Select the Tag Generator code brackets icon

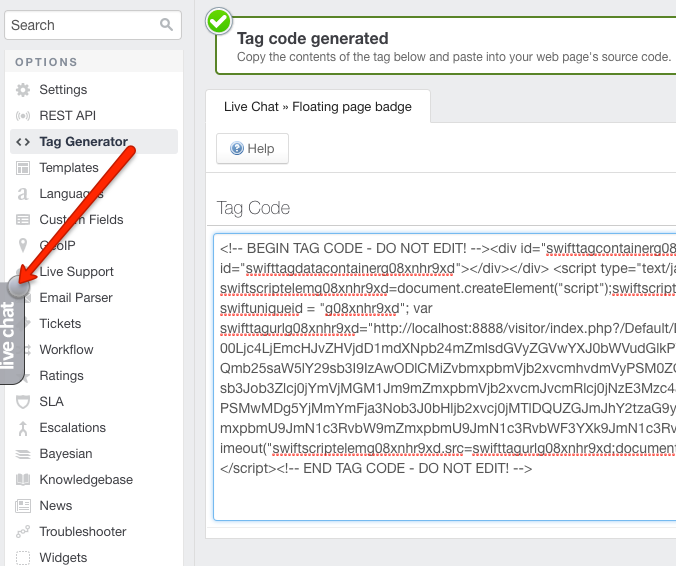point(23,142)
